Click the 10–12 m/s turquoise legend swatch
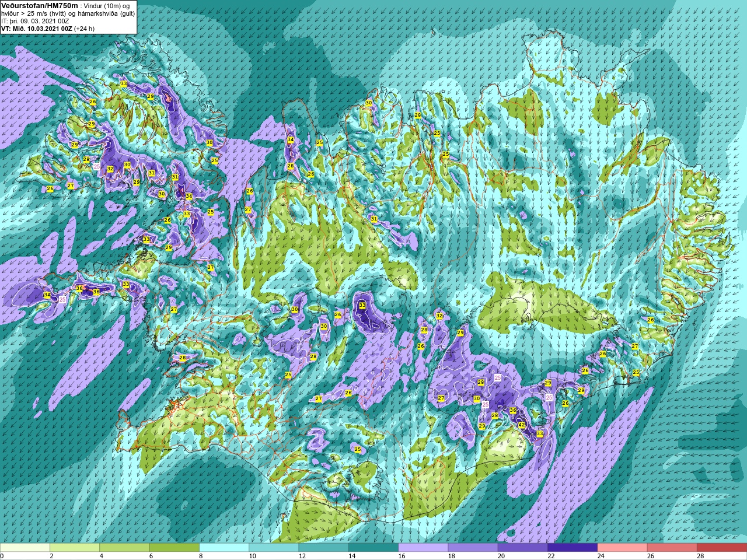The image size is (747, 560). click(x=274, y=548)
